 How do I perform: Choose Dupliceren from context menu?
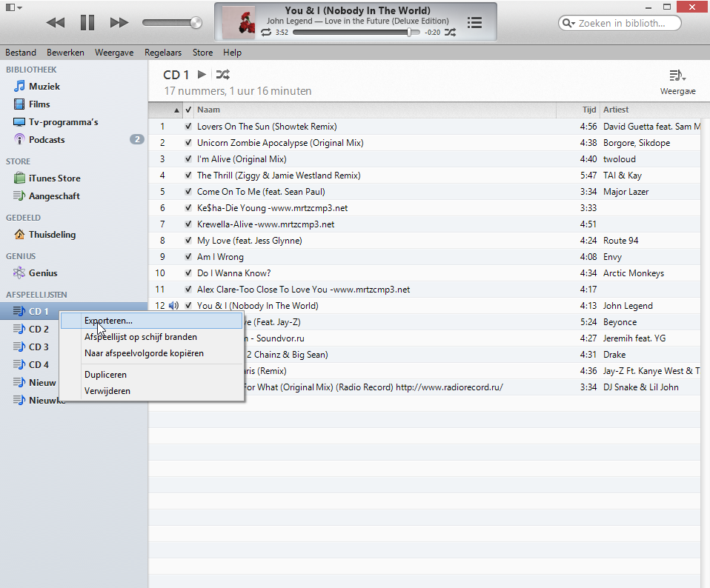152,375
